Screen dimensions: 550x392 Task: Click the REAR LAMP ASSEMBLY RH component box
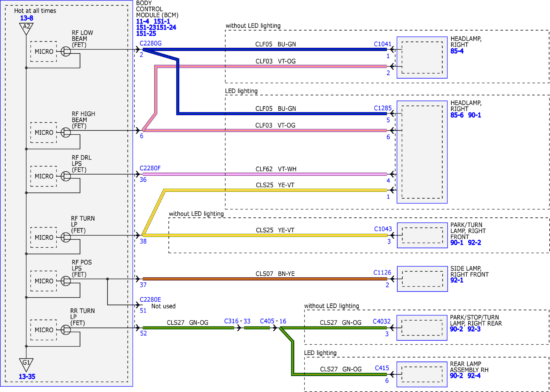coord(422,374)
